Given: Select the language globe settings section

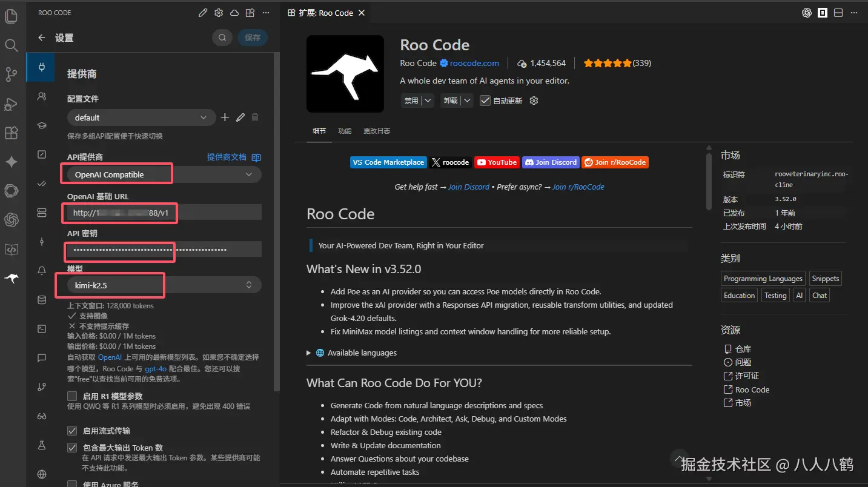Looking at the screenshot, I should [x=42, y=474].
